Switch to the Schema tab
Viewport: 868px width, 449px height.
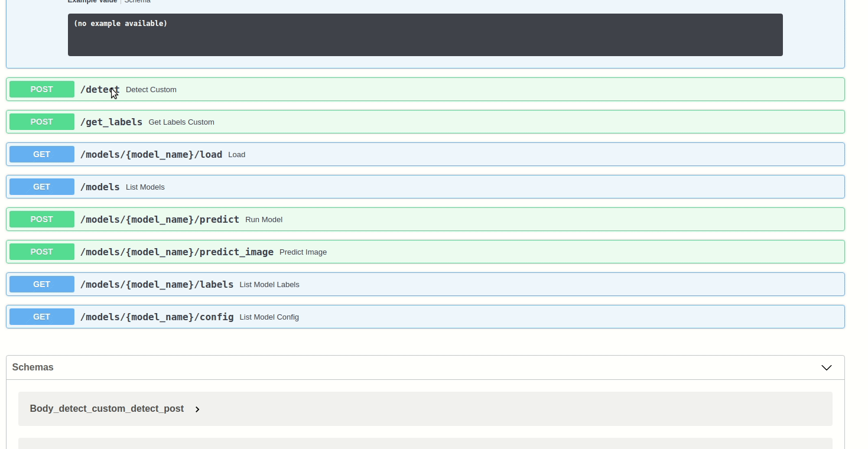point(137,2)
